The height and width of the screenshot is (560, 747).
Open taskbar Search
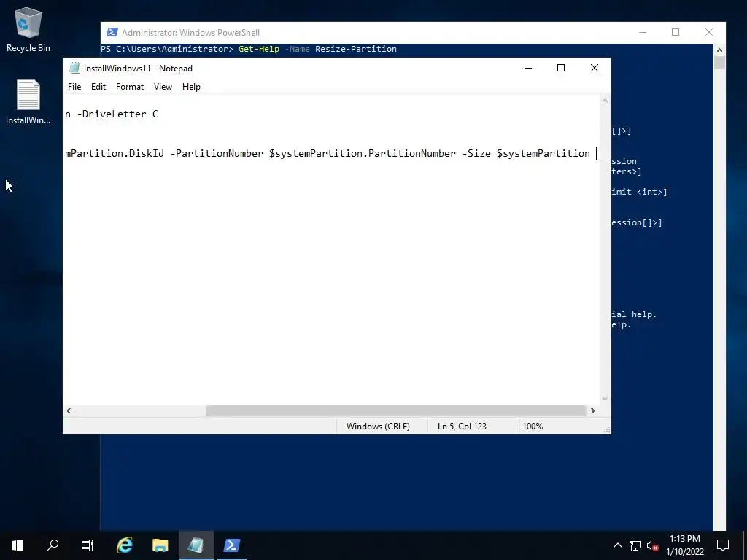tap(53, 545)
